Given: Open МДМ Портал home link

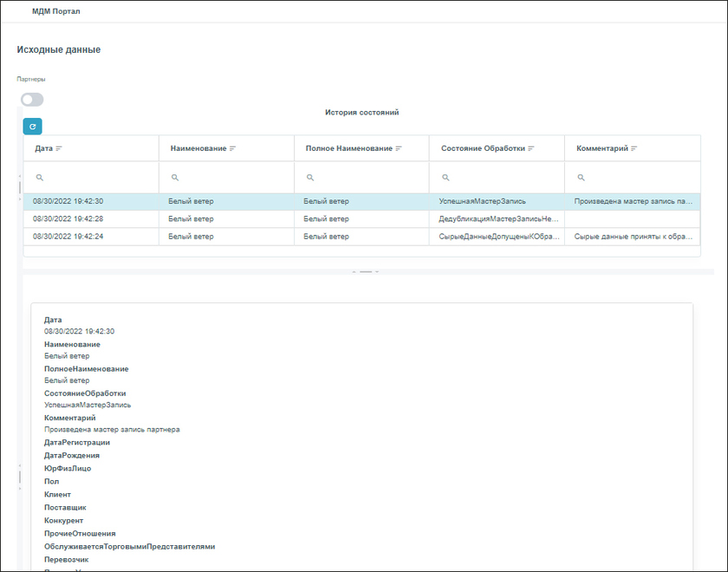Looking at the screenshot, I should tap(55, 11).
